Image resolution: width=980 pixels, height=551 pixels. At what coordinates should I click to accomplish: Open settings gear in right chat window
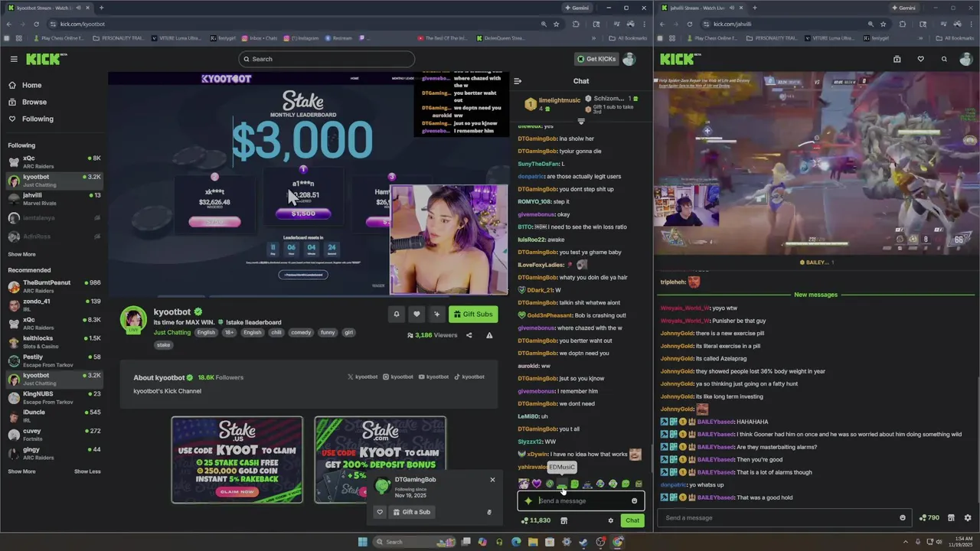pyautogui.click(x=968, y=518)
